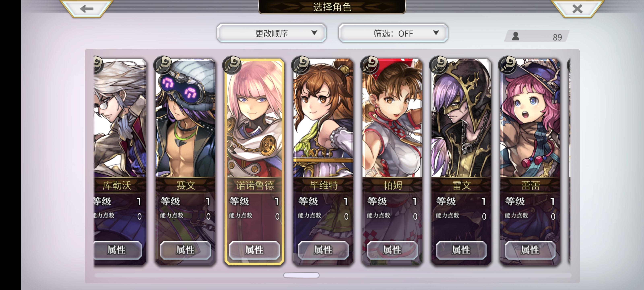Click the weapon icon on 赛文 card

tap(163, 65)
